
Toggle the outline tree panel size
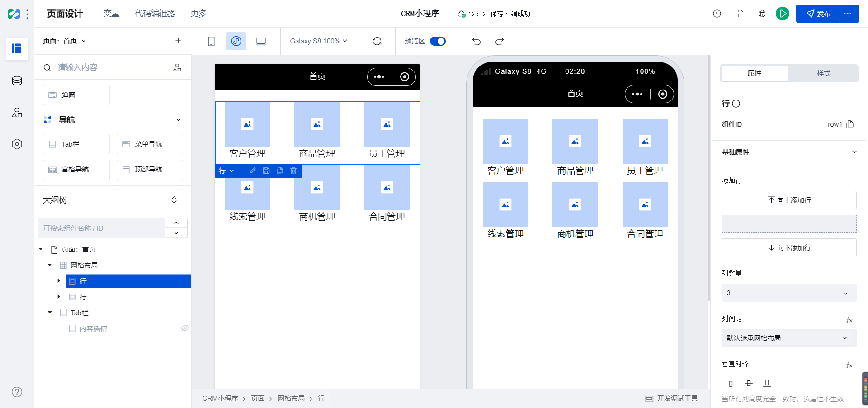(x=174, y=200)
